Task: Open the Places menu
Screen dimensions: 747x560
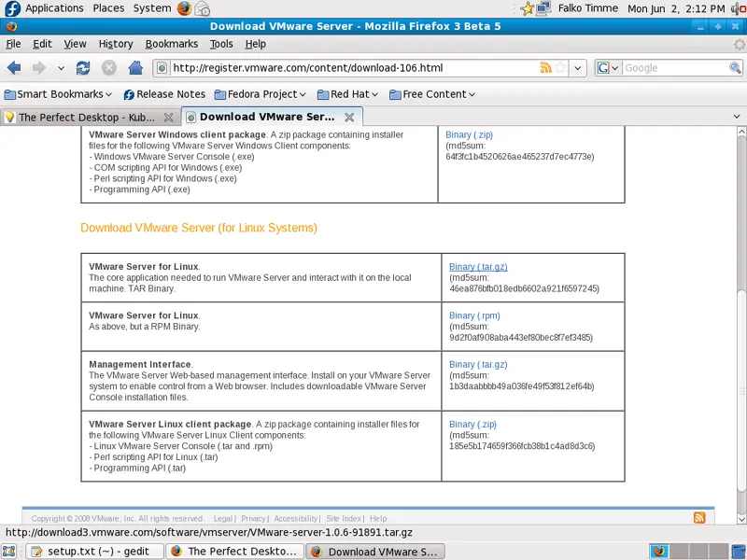Action: coord(108,8)
